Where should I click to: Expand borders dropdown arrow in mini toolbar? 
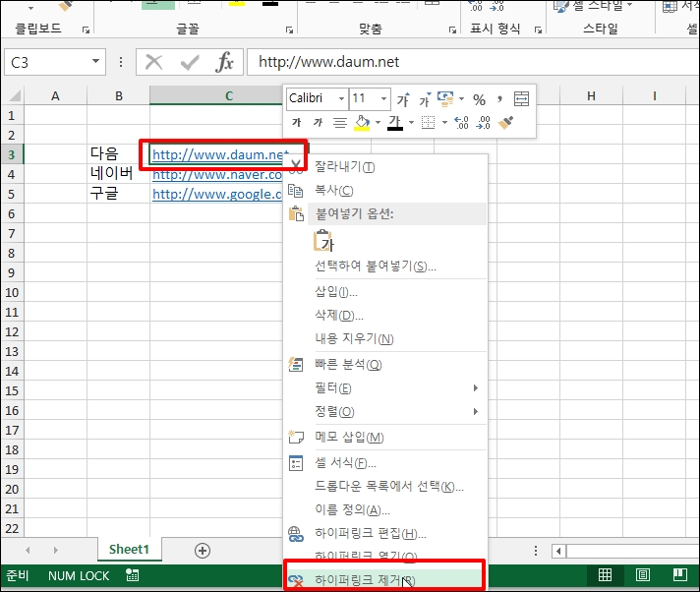(x=444, y=122)
